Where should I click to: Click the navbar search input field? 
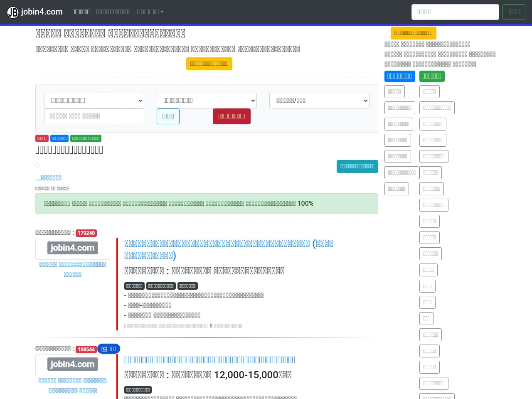[455, 12]
